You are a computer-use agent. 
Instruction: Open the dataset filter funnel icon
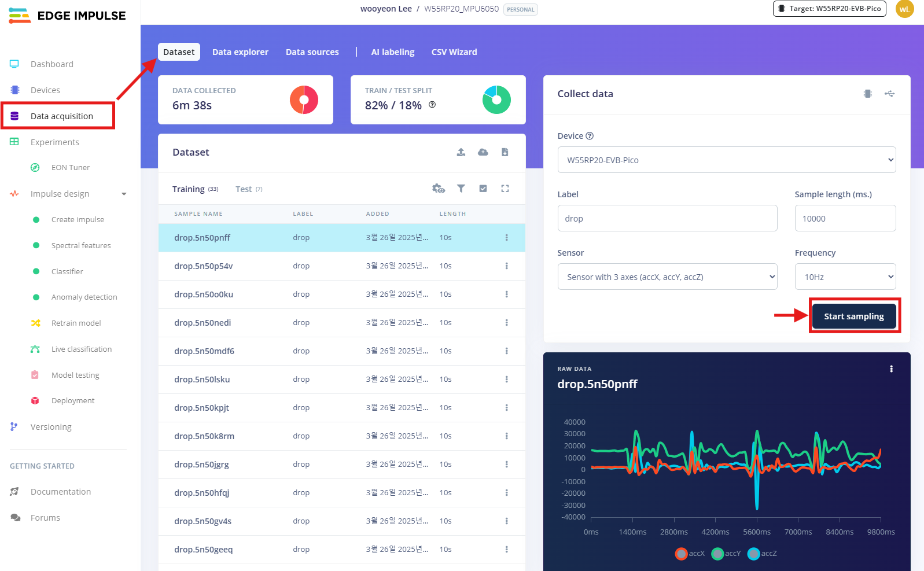tap(461, 189)
